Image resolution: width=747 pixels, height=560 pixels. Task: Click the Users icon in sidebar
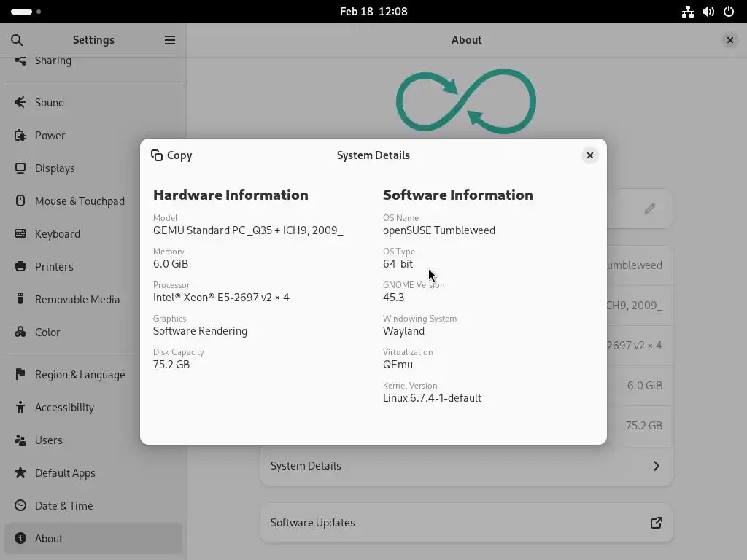[x=20, y=440]
